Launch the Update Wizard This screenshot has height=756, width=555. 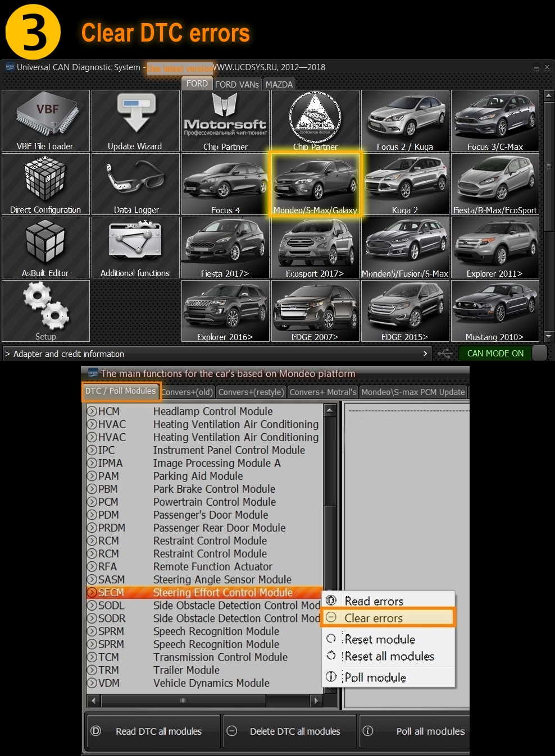[x=135, y=121]
